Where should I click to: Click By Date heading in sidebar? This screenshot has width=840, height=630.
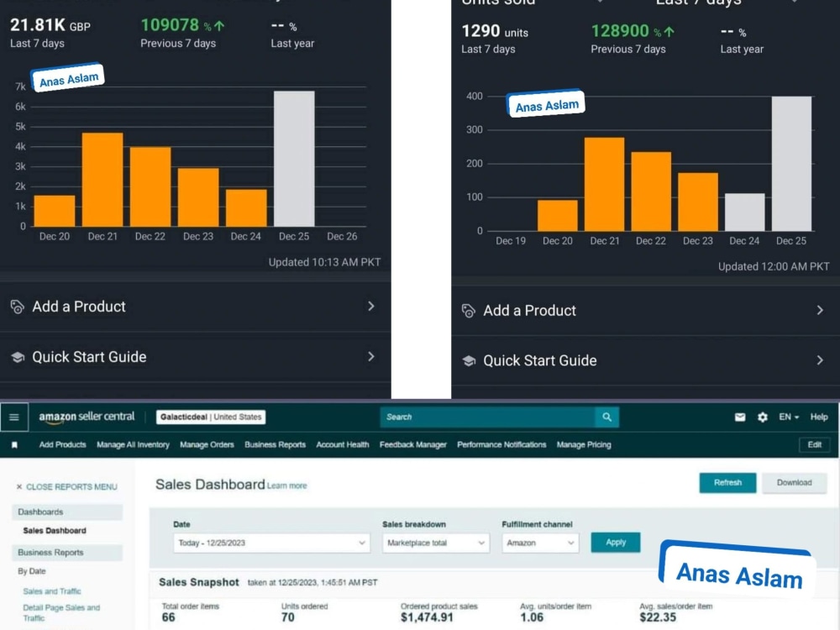(x=32, y=571)
